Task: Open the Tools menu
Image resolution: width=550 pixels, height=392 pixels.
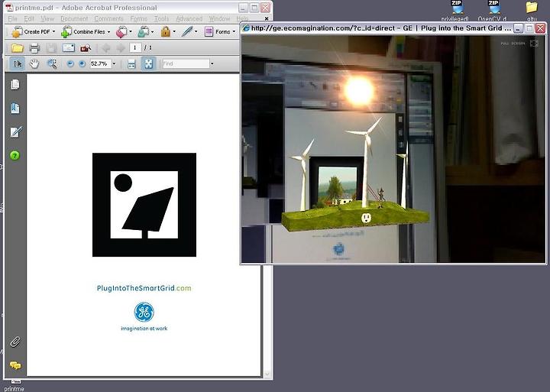Action: pyautogui.click(x=162, y=18)
